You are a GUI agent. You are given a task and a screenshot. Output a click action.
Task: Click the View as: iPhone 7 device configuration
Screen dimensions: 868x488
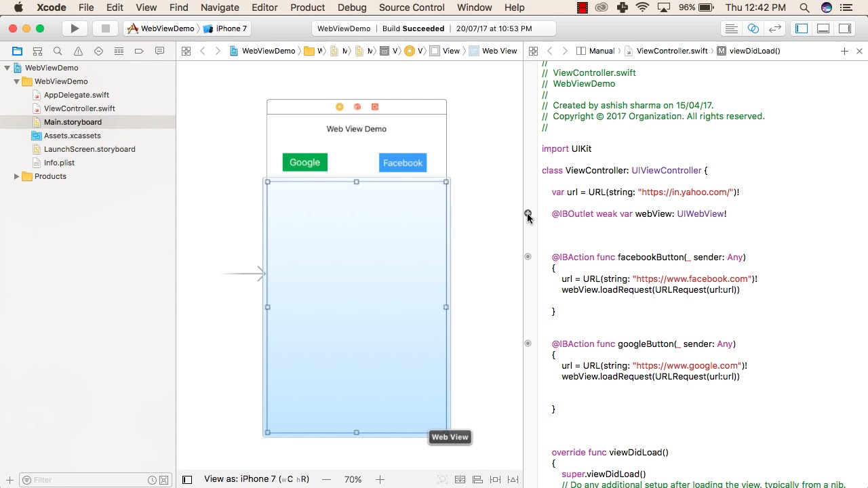(x=256, y=479)
